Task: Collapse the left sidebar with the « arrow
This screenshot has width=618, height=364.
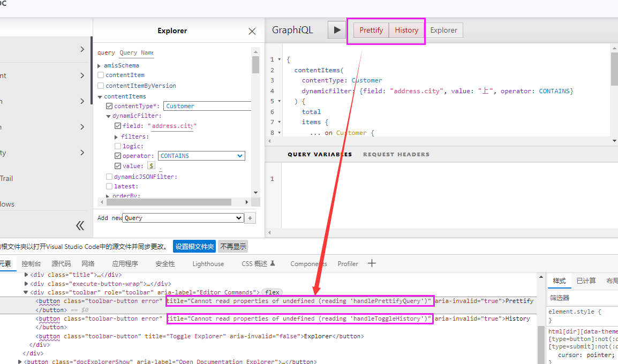Action: click(x=80, y=225)
